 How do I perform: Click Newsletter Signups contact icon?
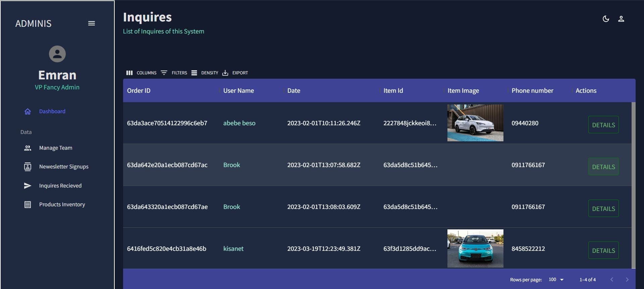coord(28,167)
